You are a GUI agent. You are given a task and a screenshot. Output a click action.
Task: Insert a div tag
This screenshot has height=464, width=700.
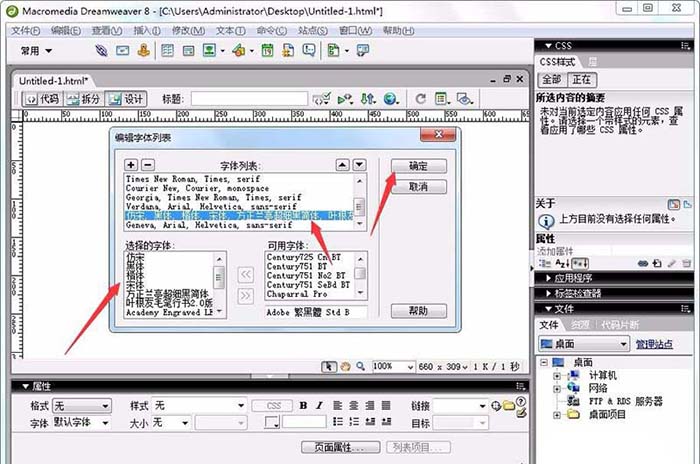pos(188,50)
